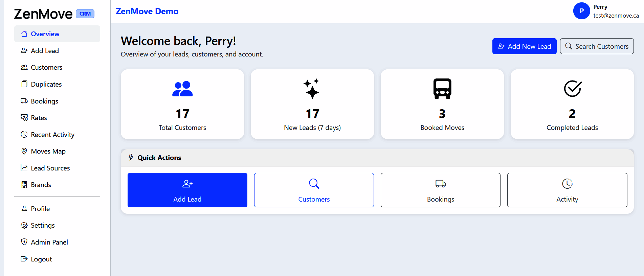The image size is (644, 276).
Task: Click the ZenMove Demo header link
Action: [147, 11]
